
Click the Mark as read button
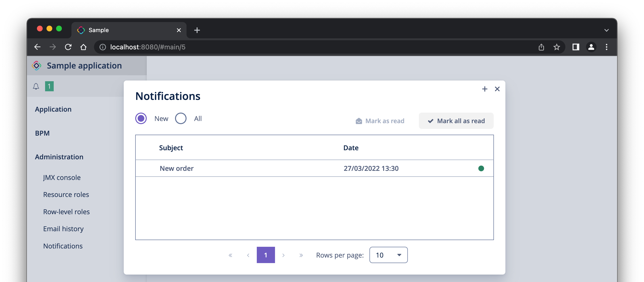point(380,121)
